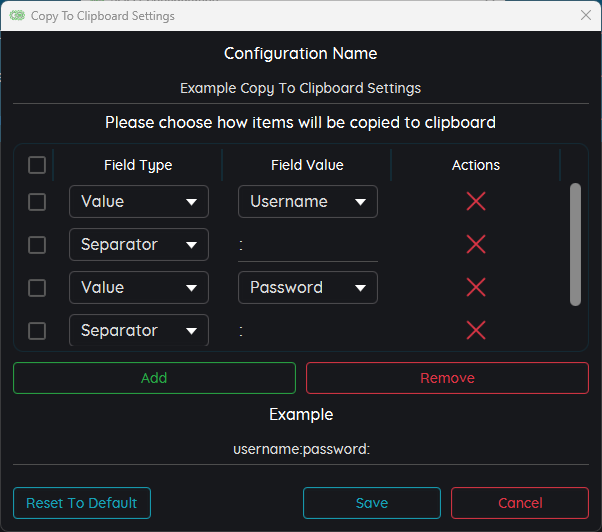
Task: Open the Password field value dropdown
Action: click(307, 288)
